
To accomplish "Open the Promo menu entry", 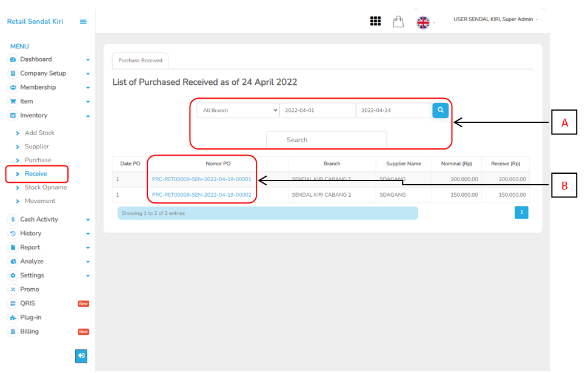I will point(30,289).
